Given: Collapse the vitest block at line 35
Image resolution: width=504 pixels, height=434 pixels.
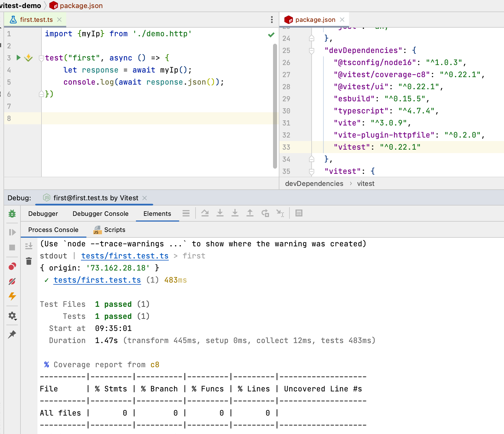Looking at the screenshot, I should click(311, 172).
